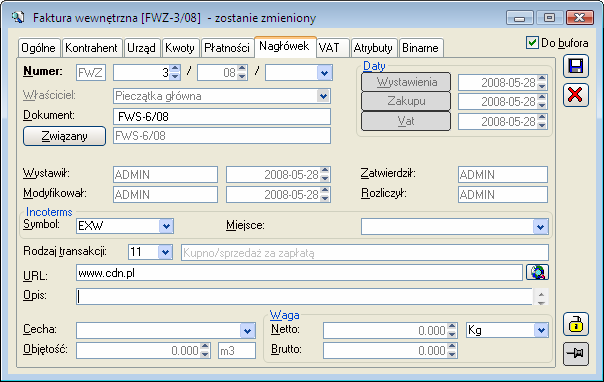The image size is (604, 382).
Task: Click the red X cancel icon
Action: click(x=575, y=95)
